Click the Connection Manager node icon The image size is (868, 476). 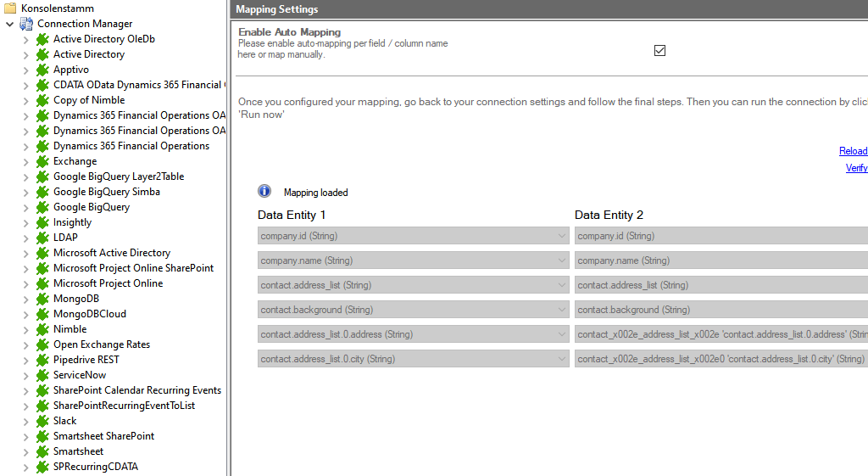26,24
